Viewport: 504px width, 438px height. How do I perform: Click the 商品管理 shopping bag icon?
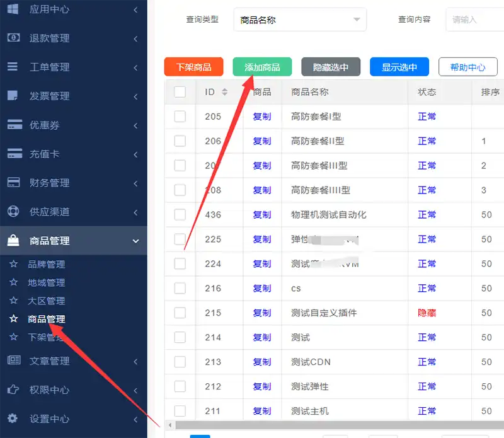pyautogui.click(x=13, y=241)
